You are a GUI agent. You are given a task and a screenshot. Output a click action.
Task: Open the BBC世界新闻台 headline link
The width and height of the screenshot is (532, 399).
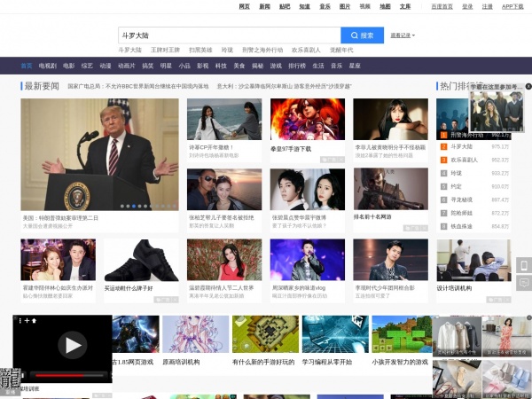(138, 87)
